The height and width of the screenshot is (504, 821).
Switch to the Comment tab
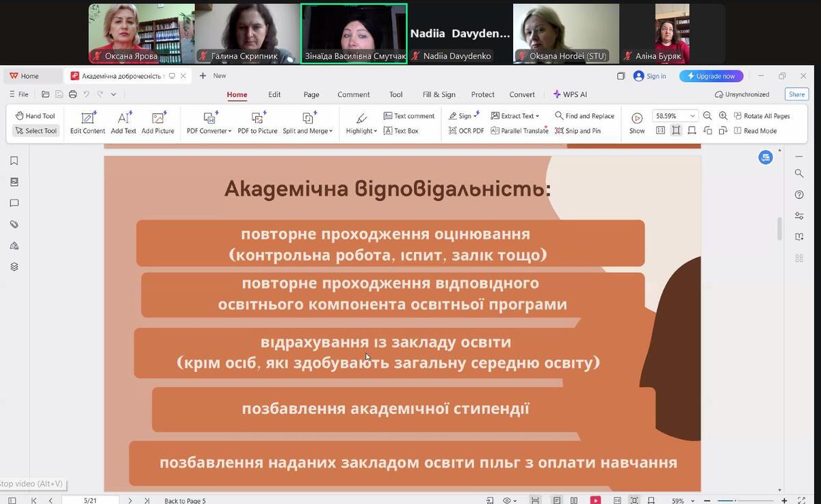tap(353, 94)
